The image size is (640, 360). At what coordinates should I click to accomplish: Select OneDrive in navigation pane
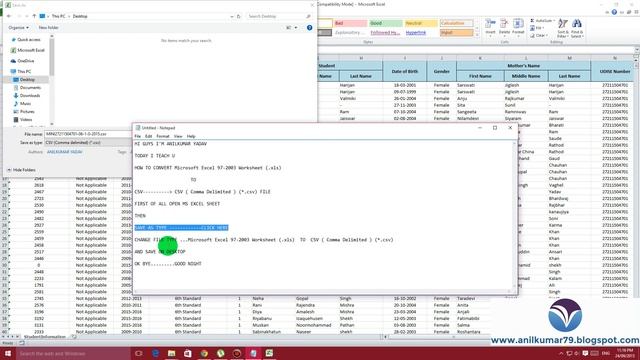click(x=23, y=61)
